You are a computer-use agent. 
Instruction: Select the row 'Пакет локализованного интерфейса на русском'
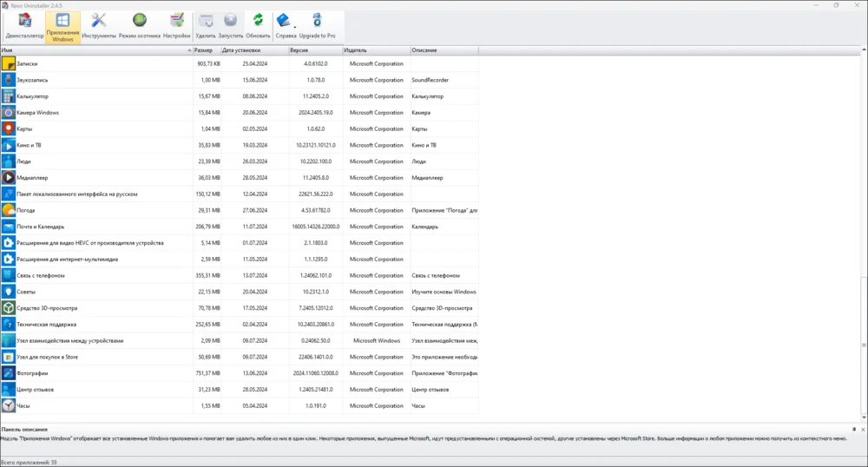click(x=240, y=194)
